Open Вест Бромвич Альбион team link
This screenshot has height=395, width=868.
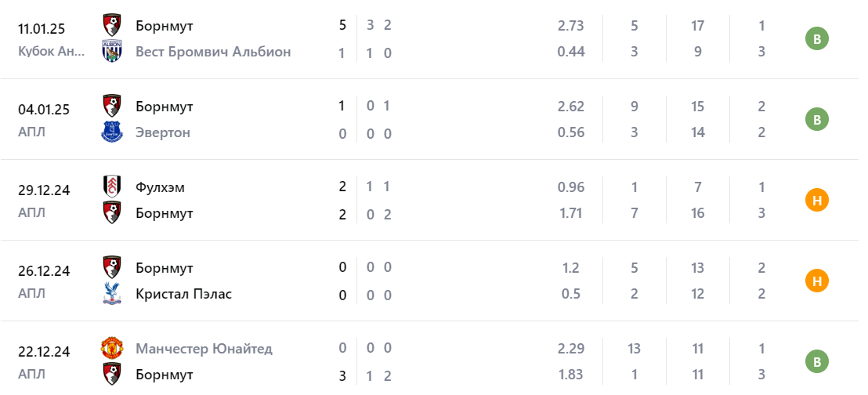(213, 52)
